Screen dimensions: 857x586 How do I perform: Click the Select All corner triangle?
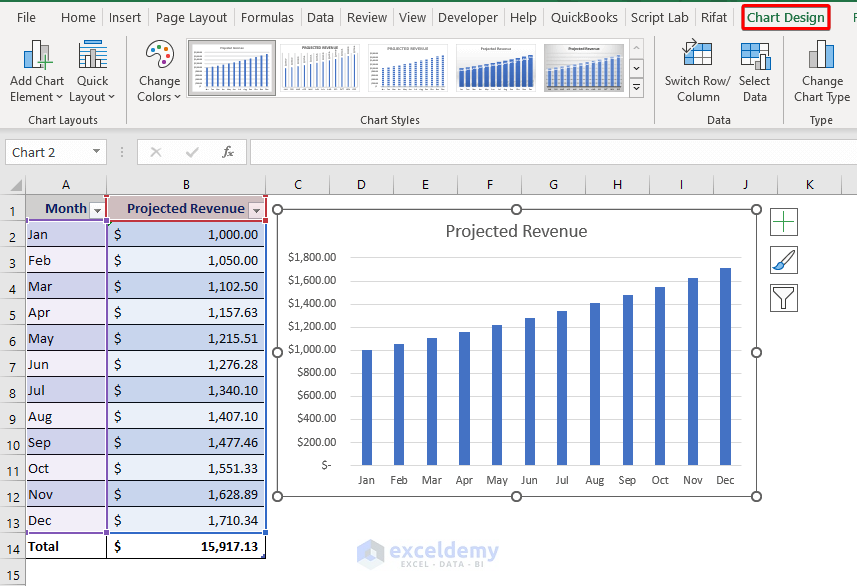(16, 185)
